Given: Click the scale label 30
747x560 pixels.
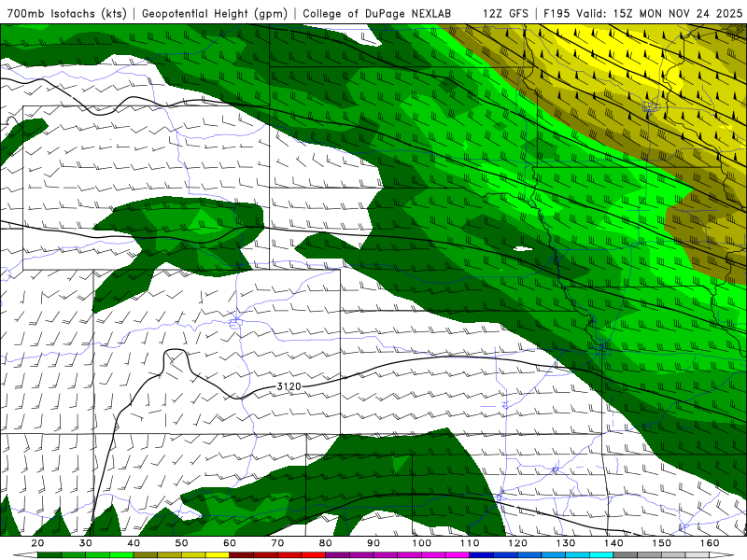Looking at the screenshot, I should (86, 543).
